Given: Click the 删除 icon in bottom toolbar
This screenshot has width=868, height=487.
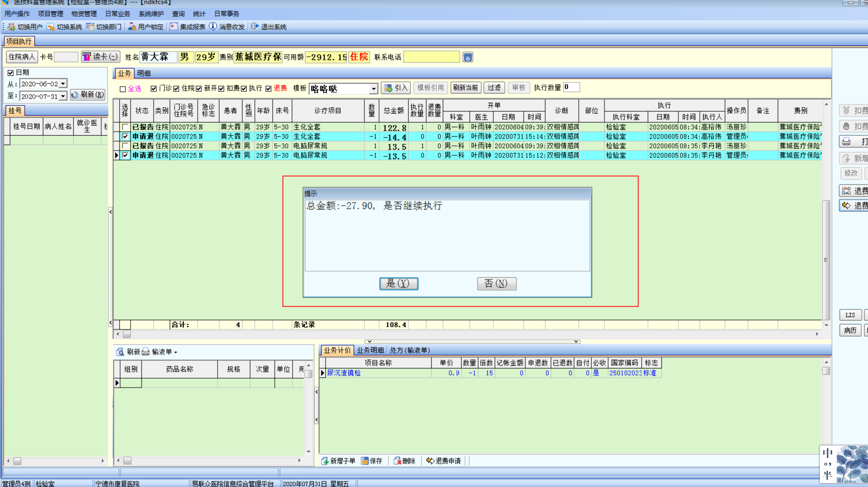Looking at the screenshot, I should pos(397,461).
